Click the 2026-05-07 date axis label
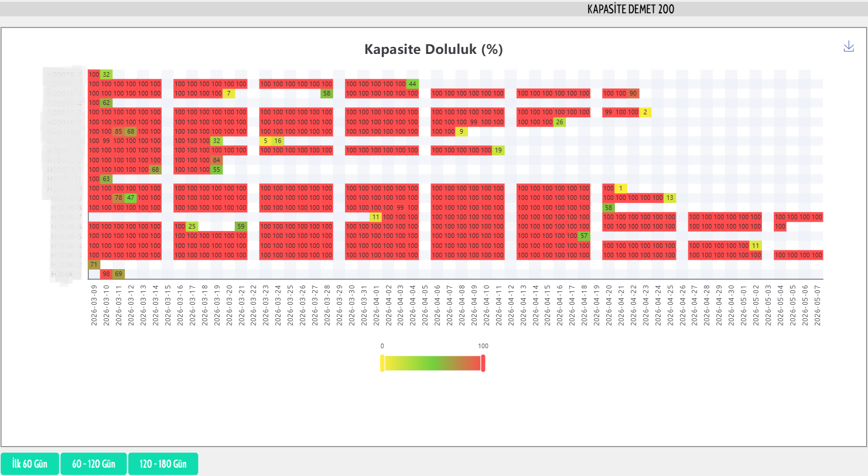 pos(817,305)
